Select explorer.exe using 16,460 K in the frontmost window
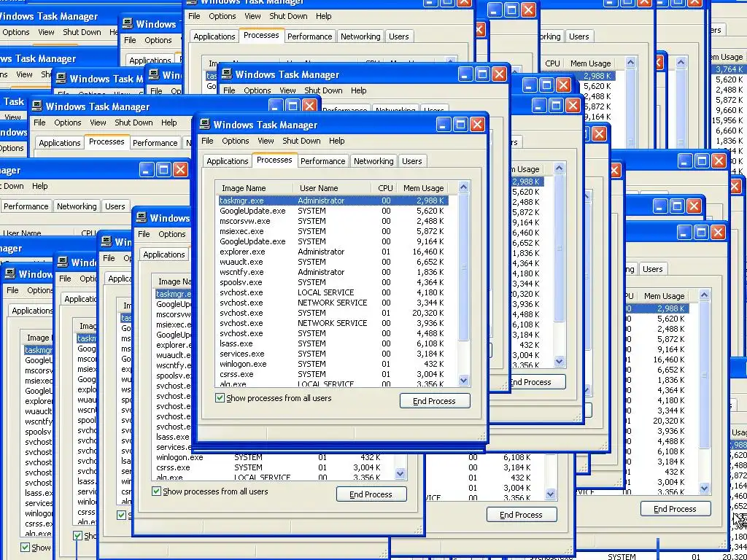The image size is (747, 560). click(x=333, y=252)
